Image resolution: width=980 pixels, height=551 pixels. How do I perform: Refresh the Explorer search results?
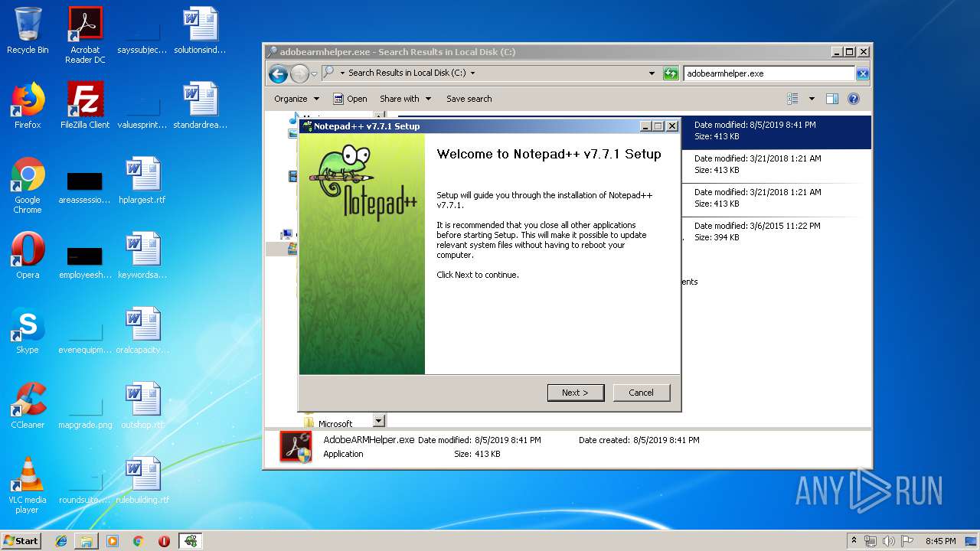coord(671,73)
